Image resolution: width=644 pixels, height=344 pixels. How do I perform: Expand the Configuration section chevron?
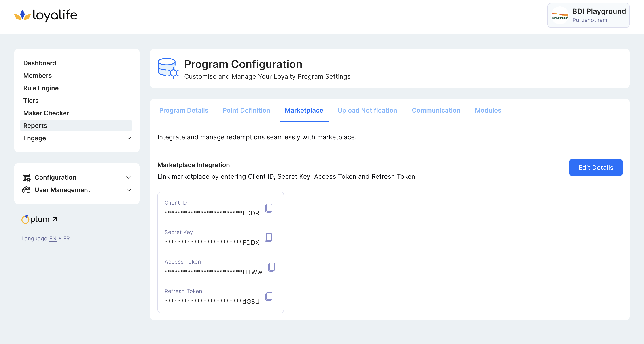click(x=129, y=177)
